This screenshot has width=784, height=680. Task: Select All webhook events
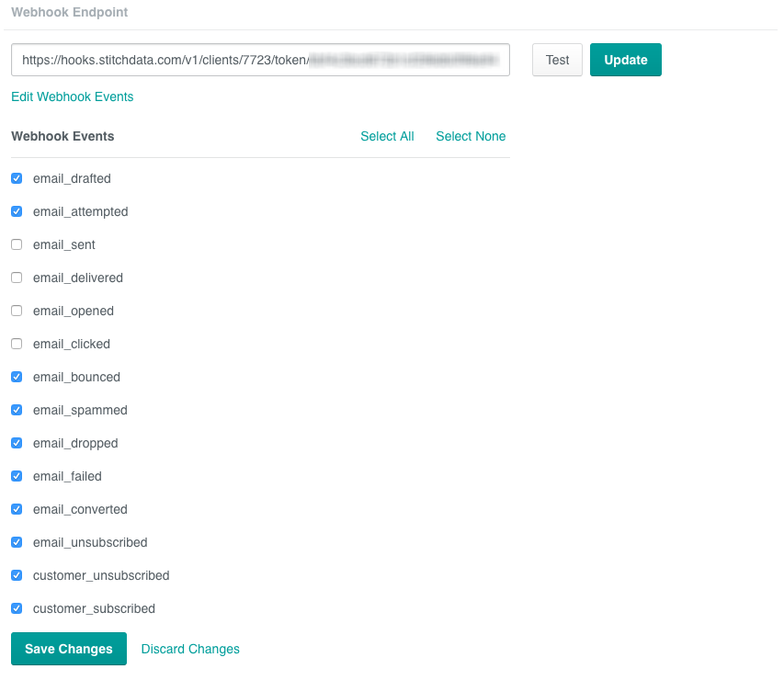387,136
